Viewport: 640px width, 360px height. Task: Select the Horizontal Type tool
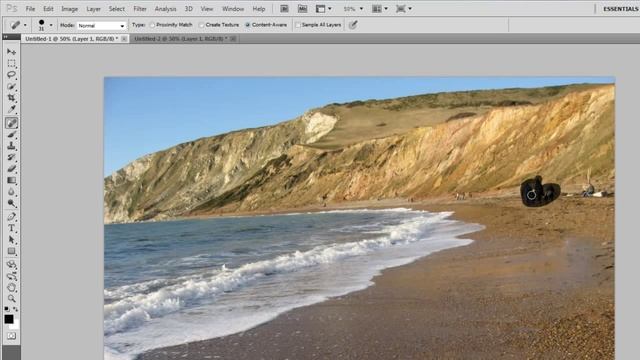point(11,228)
